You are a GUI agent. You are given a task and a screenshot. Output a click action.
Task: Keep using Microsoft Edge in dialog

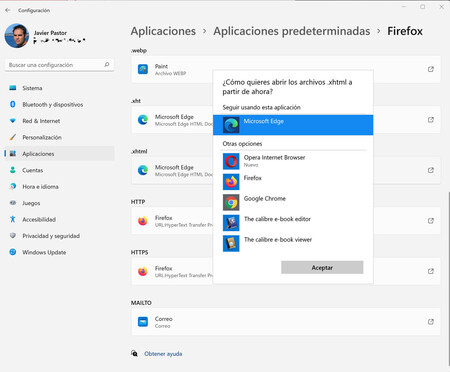[x=293, y=125]
